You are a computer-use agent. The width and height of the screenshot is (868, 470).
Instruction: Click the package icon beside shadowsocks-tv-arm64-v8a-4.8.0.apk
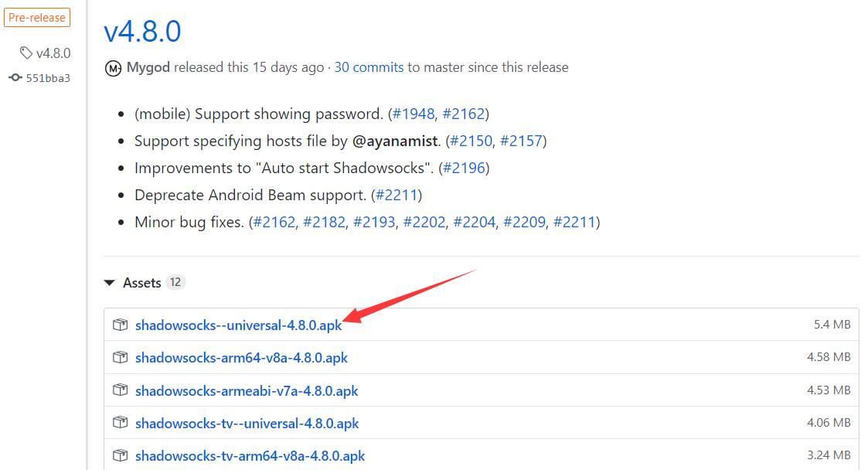119,455
